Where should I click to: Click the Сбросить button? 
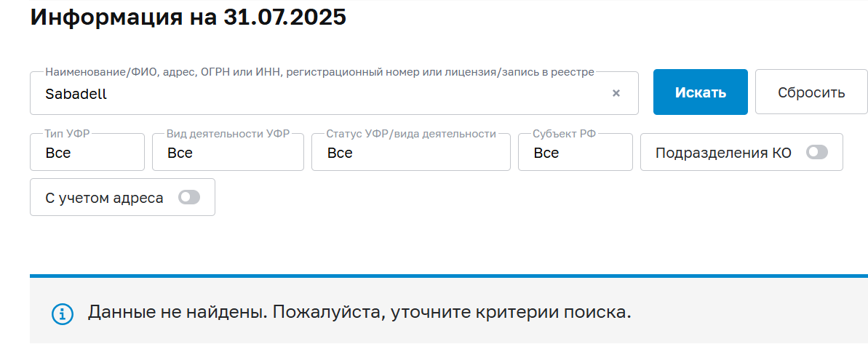[x=811, y=92]
